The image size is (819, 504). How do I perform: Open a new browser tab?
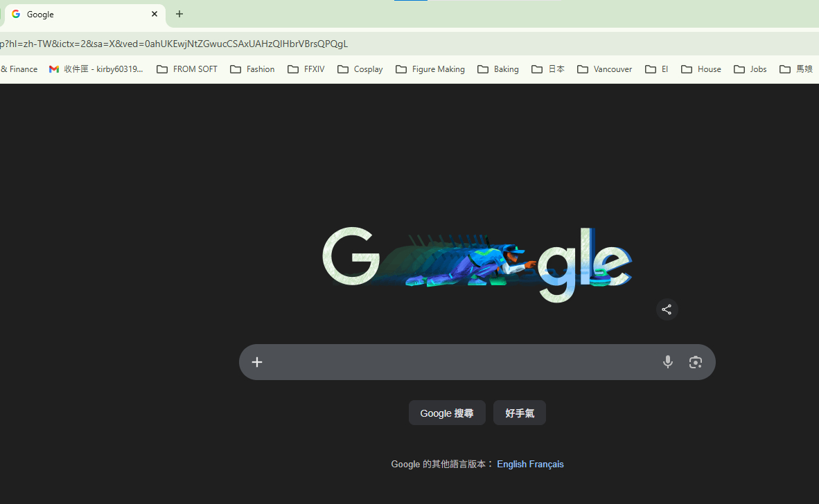179,14
